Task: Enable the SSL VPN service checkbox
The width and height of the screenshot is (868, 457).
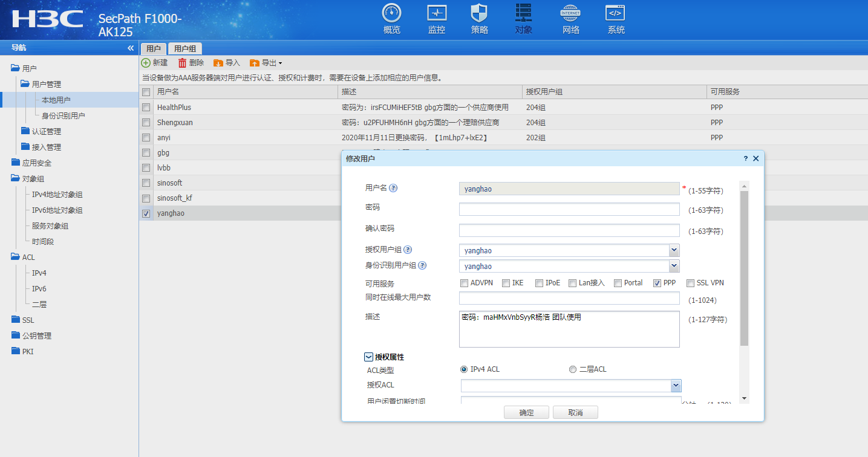Action: pyautogui.click(x=690, y=283)
